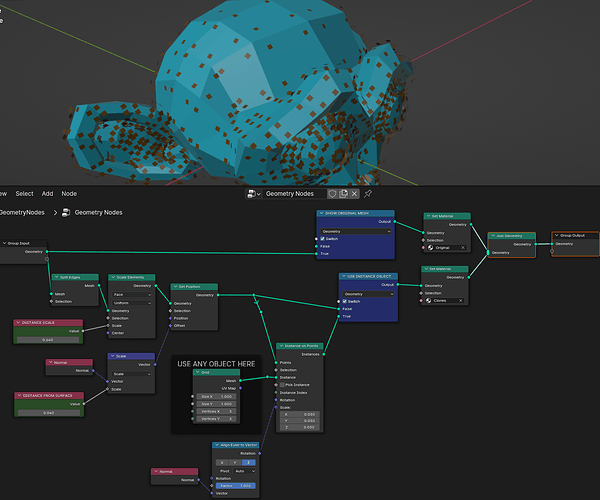This screenshot has height=500, width=600.
Task: Toggle the Switch checkbox in SHOW ORIGINAL MESH
Action: [x=322, y=239]
